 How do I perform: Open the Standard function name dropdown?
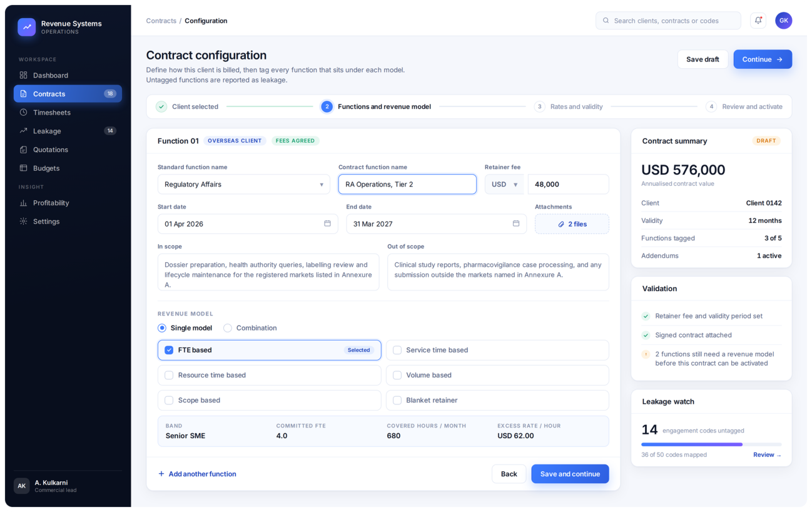pyautogui.click(x=244, y=184)
